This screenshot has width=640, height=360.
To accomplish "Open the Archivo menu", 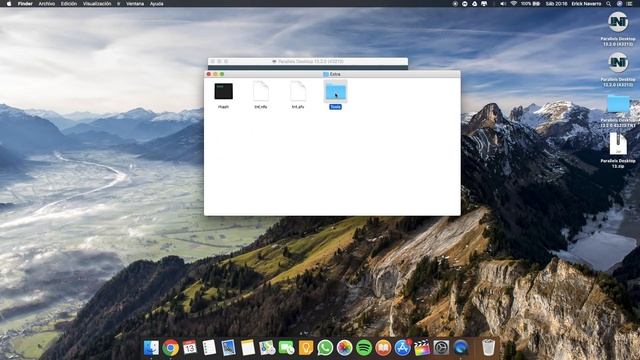I will [47, 4].
